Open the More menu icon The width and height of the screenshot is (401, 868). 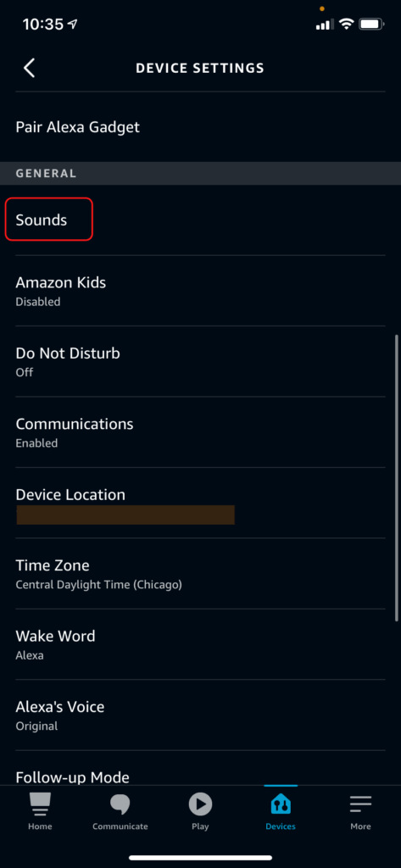tap(360, 804)
